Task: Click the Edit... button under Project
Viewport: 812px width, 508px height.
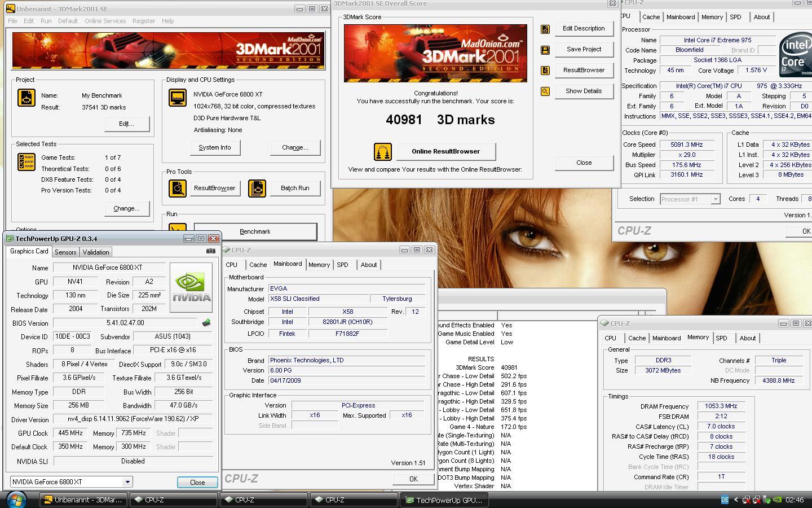Action: click(127, 124)
